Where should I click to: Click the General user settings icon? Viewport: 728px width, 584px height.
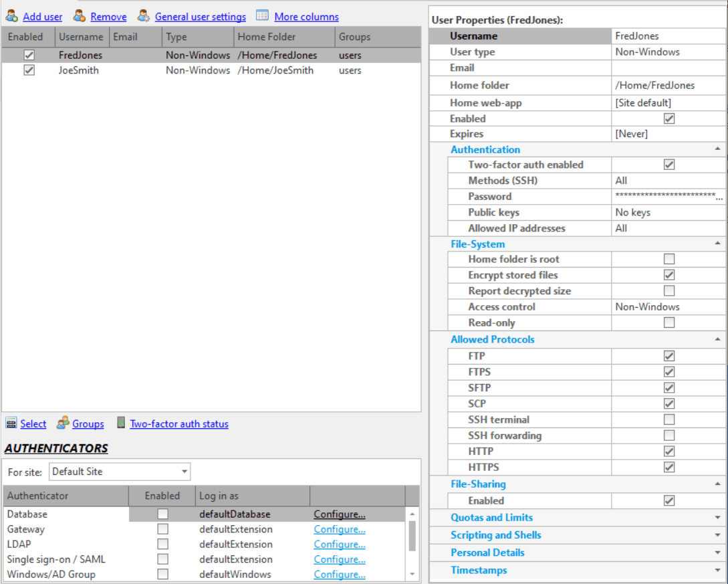click(144, 16)
